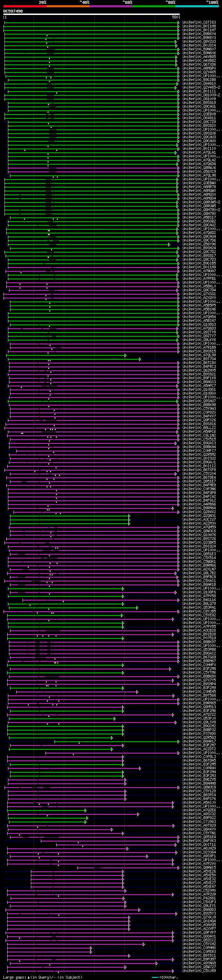Open hit UniRef100_C6T163
222x980 pixels.
coord(199,23)
